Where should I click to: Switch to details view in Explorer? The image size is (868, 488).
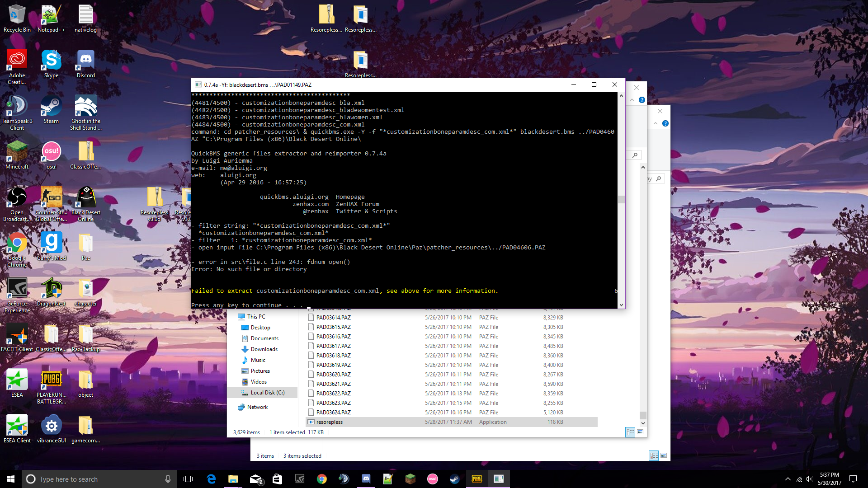point(630,432)
